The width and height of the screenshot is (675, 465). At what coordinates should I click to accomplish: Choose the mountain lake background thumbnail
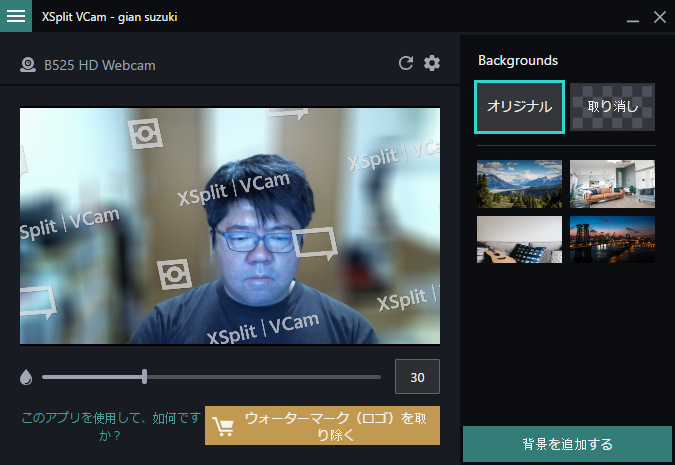pos(519,184)
